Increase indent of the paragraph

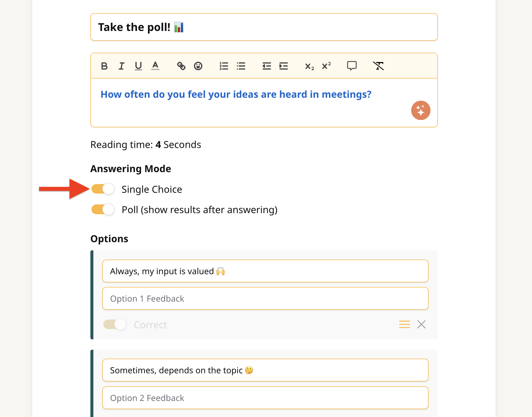point(284,66)
